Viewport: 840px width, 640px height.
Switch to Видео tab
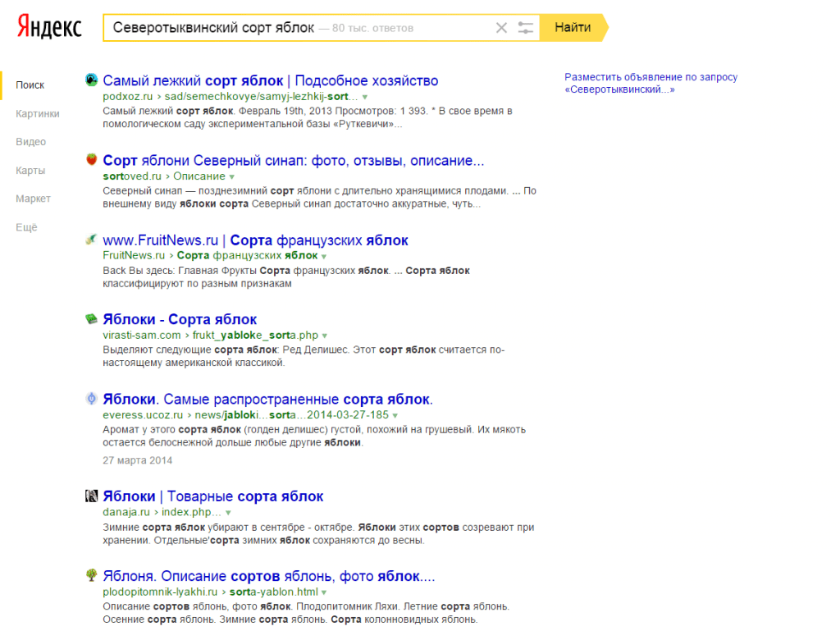(30, 142)
